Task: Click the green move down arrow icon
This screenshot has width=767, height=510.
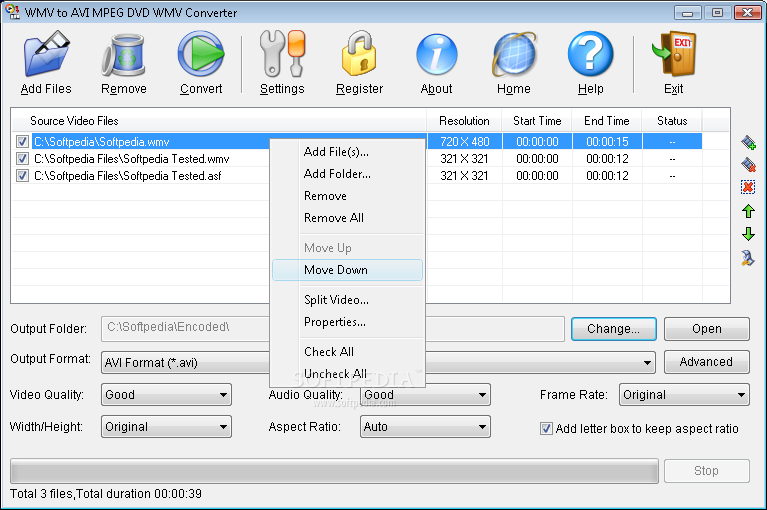Action: coord(748,234)
